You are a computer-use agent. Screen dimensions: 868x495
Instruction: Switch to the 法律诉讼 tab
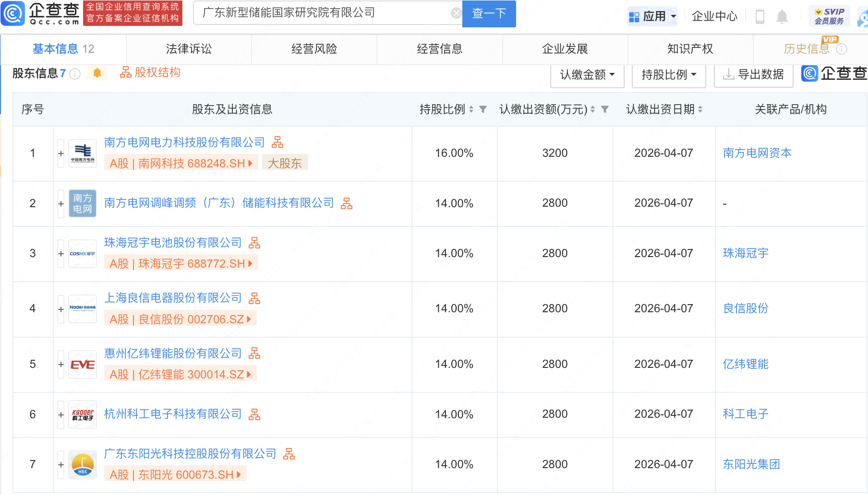click(189, 49)
